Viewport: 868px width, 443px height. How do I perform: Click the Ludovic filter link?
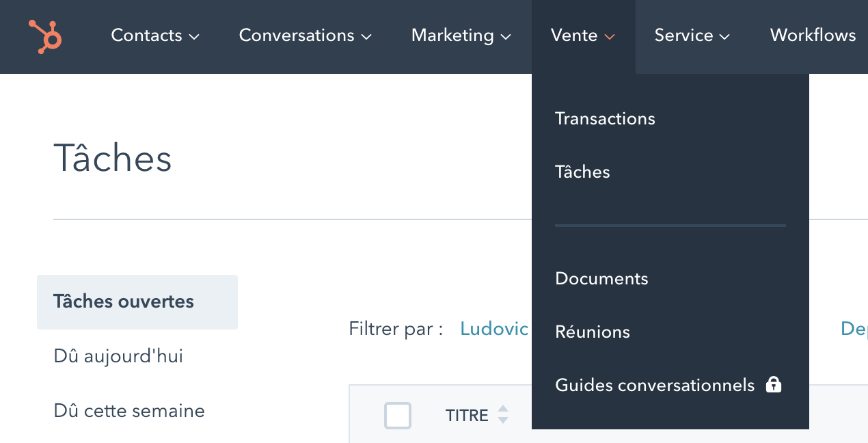(494, 329)
